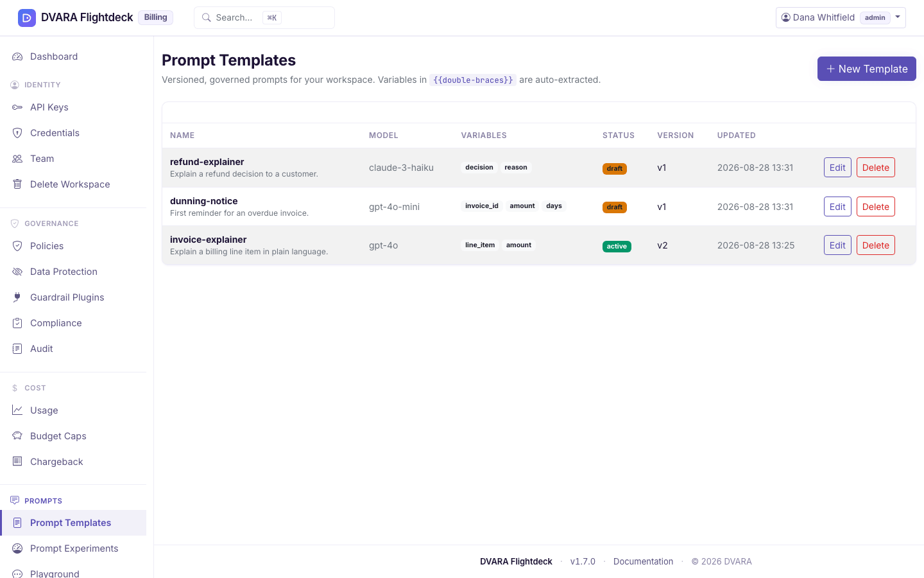Click the Budget Caps piggy bank icon

click(17, 436)
